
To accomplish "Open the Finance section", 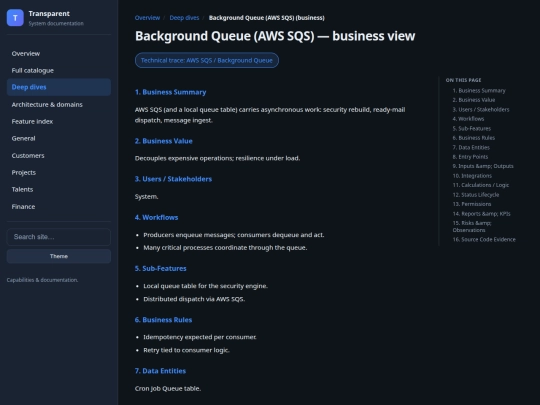I will (x=59, y=206).
